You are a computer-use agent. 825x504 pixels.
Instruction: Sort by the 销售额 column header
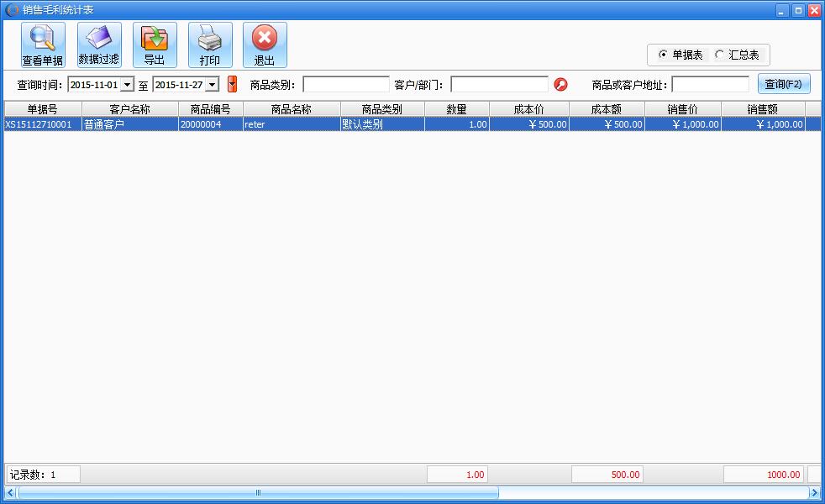click(763, 109)
